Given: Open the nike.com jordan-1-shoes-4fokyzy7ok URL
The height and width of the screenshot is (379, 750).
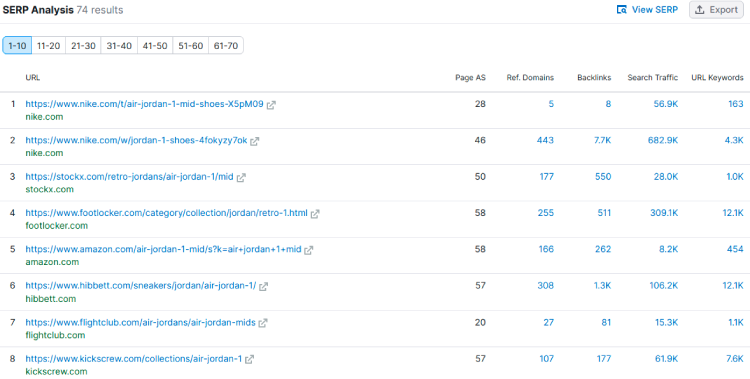Looking at the screenshot, I should click(136, 140).
